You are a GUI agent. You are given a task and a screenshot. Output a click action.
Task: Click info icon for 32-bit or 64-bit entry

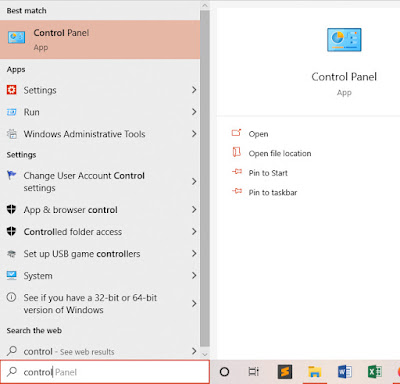coord(11,297)
